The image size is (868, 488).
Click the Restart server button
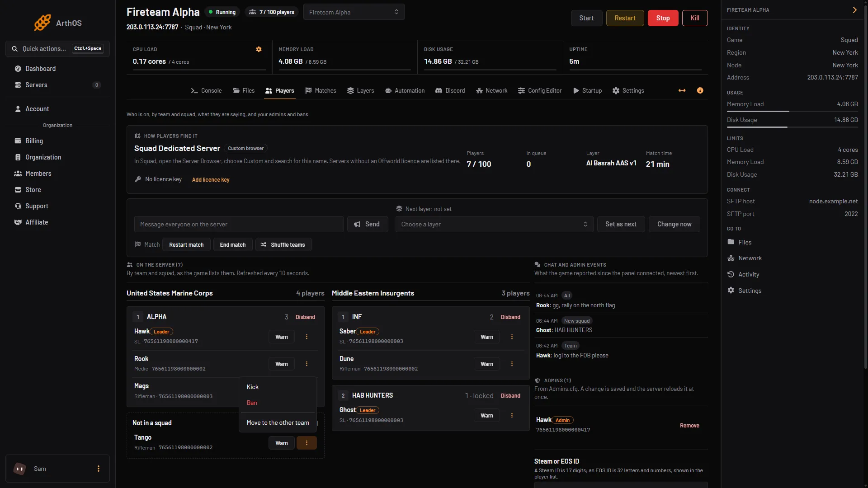pos(625,18)
